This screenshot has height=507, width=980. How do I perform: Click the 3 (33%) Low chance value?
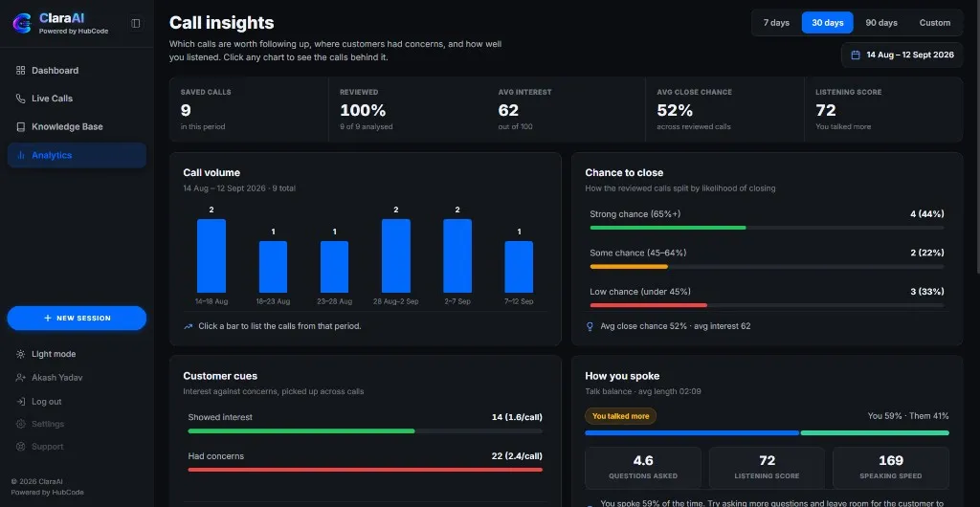[927, 292]
